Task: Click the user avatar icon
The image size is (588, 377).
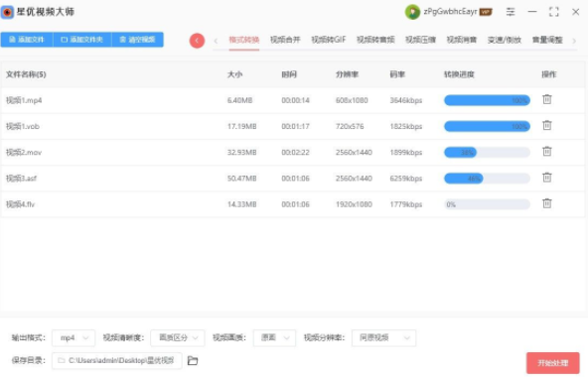Action: point(412,12)
